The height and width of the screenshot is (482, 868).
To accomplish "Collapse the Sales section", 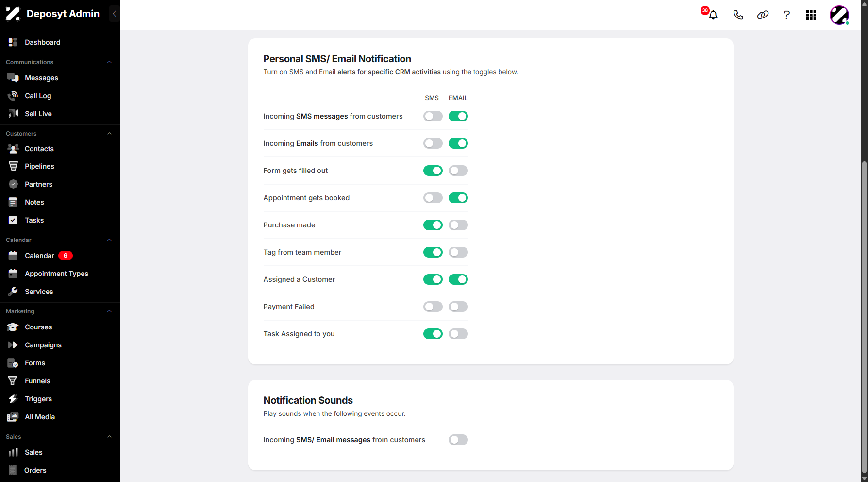I will coord(109,437).
